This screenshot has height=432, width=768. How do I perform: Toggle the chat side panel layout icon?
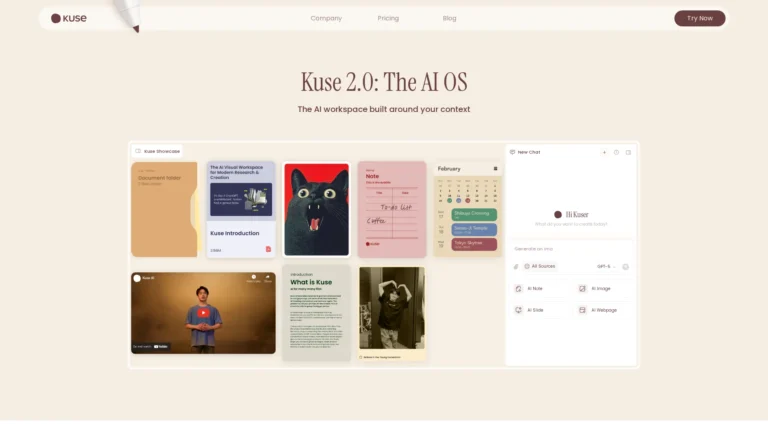tap(628, 152)
